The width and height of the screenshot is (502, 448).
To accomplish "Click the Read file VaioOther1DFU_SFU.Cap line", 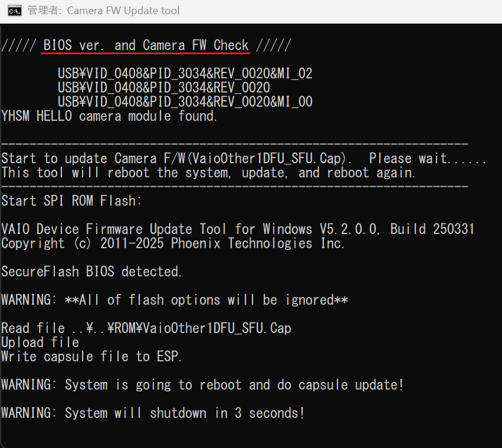I will click(146, 328).
